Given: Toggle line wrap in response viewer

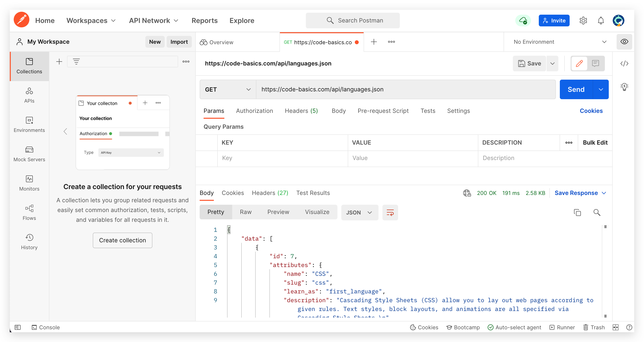Looking at the screenshot, I should 390,213.
